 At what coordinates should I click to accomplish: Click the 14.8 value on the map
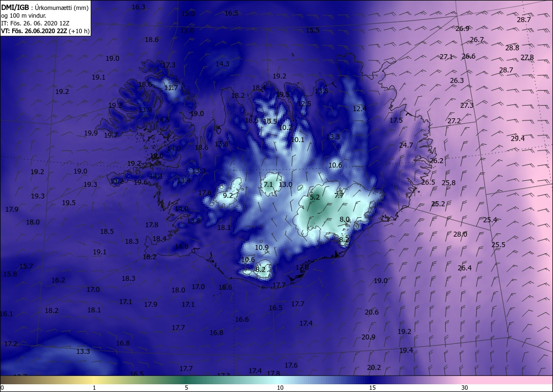(x=181, y=247)
